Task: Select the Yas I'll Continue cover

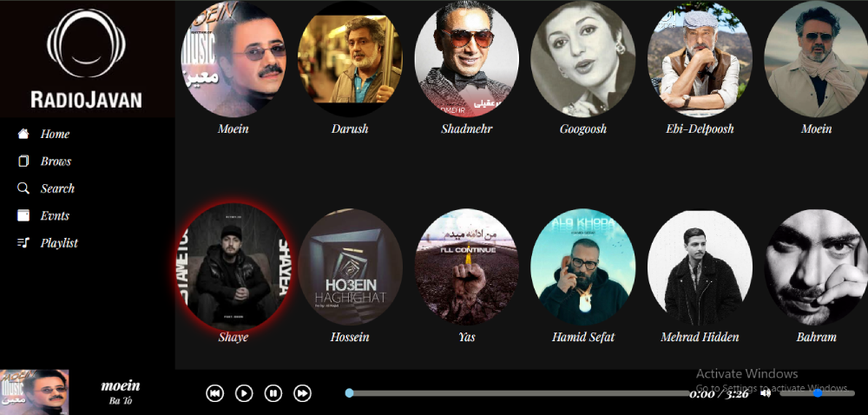Action: [x=467, y=267]
